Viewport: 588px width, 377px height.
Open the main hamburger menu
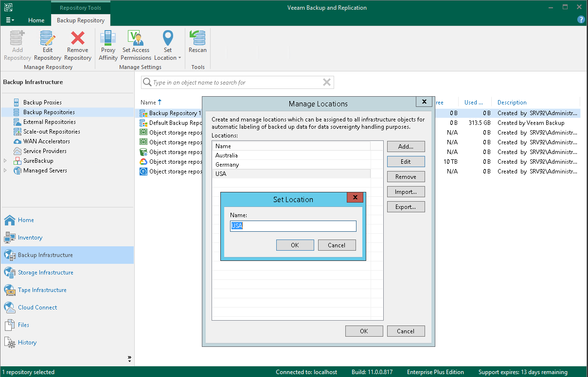pyautogui.click(x=10, y=20)
